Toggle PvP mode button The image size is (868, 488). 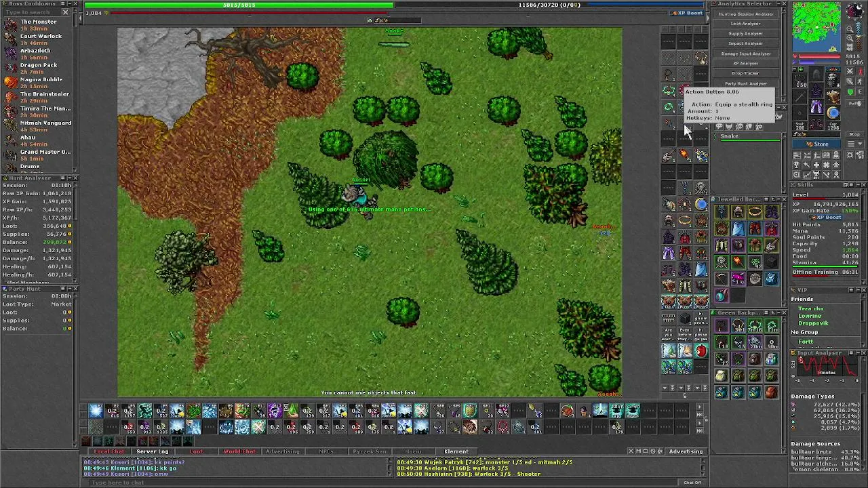coord(855,104)
